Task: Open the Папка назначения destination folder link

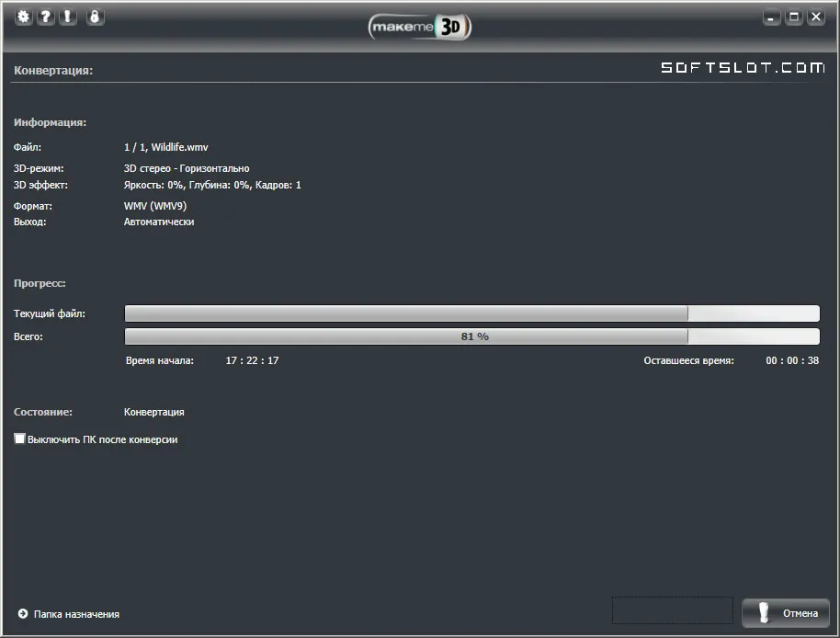Action: click(x=76, y=614)
